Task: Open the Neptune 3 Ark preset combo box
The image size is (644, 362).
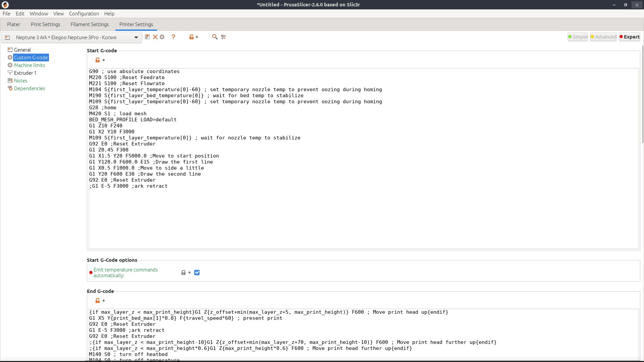Action: (71, 37)
